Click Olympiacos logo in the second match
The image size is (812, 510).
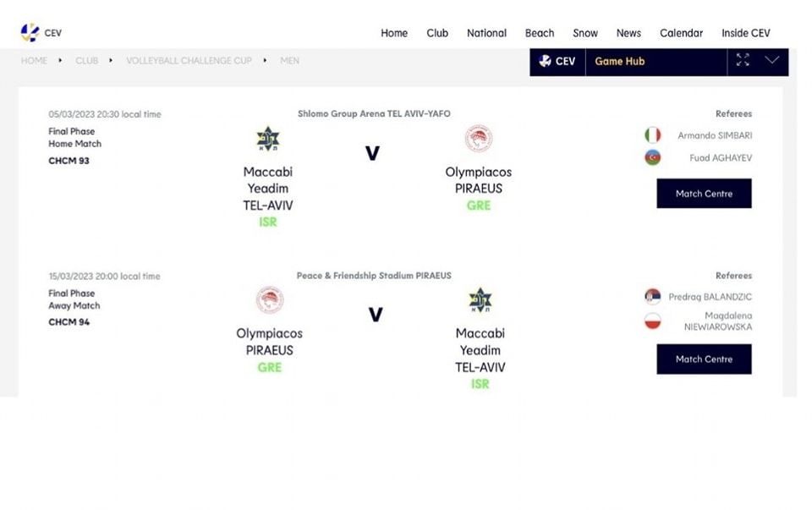270,299
